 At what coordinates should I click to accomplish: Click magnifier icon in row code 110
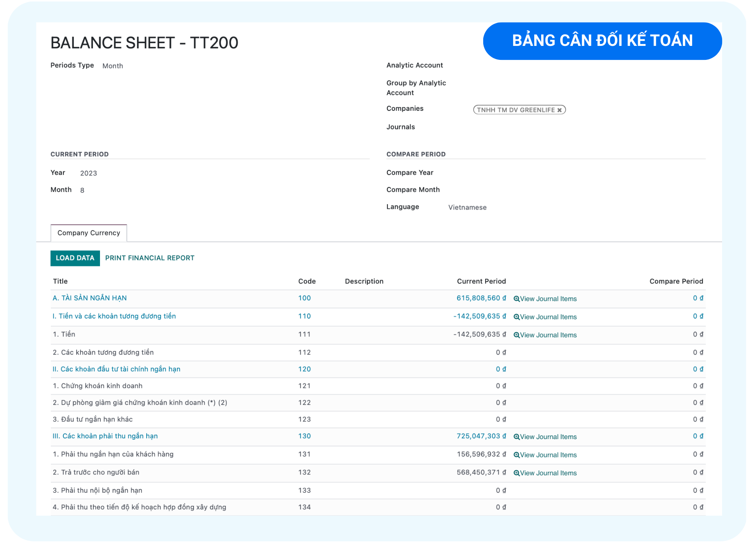point(517,317)
